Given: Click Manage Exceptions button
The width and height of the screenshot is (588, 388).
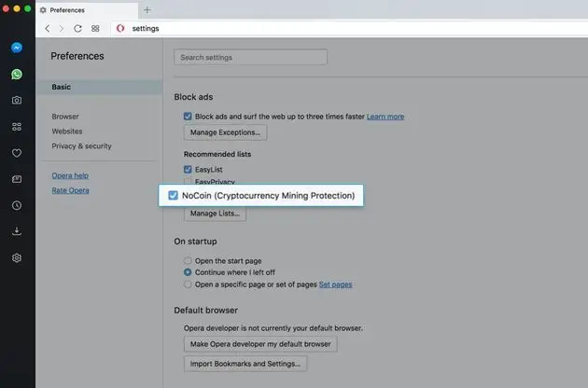Looking at the screenshot, I should tap(225, 132).
